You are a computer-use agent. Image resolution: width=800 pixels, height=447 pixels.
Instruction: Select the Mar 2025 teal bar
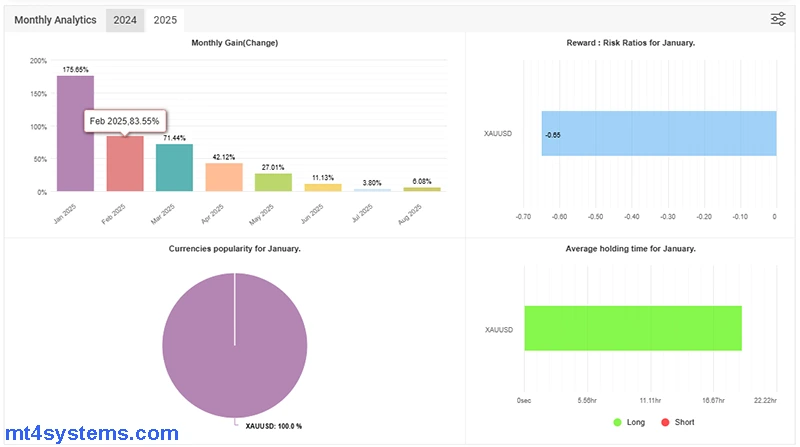(174, 167)
